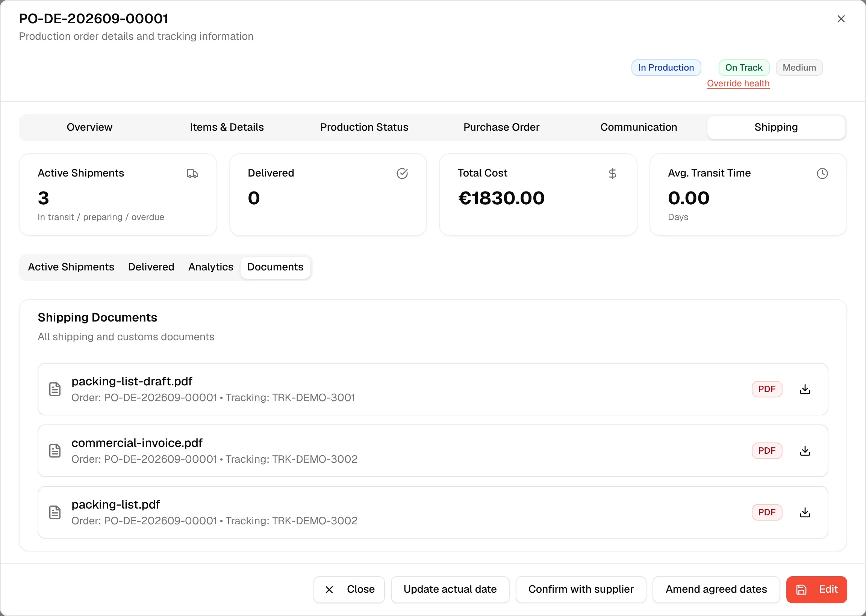
Task: Download commercial-invoice.pdf
Action: point(805,451)
